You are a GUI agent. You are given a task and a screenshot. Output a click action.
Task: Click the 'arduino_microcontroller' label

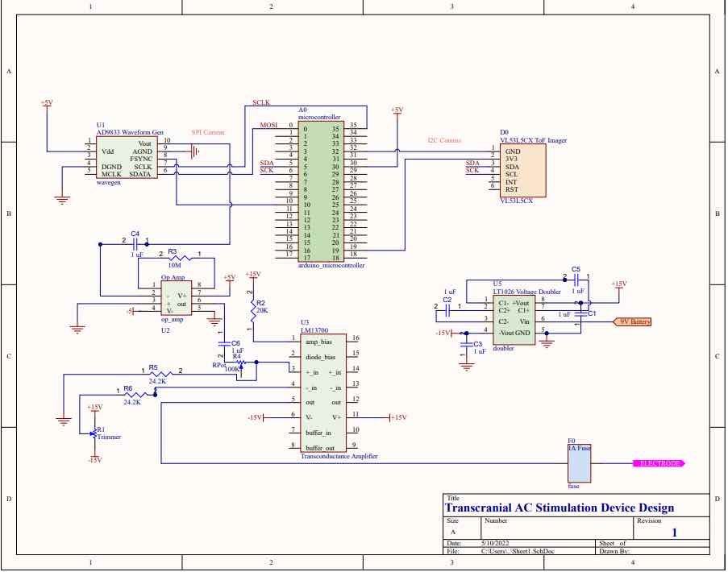click(x=331, y=265)
